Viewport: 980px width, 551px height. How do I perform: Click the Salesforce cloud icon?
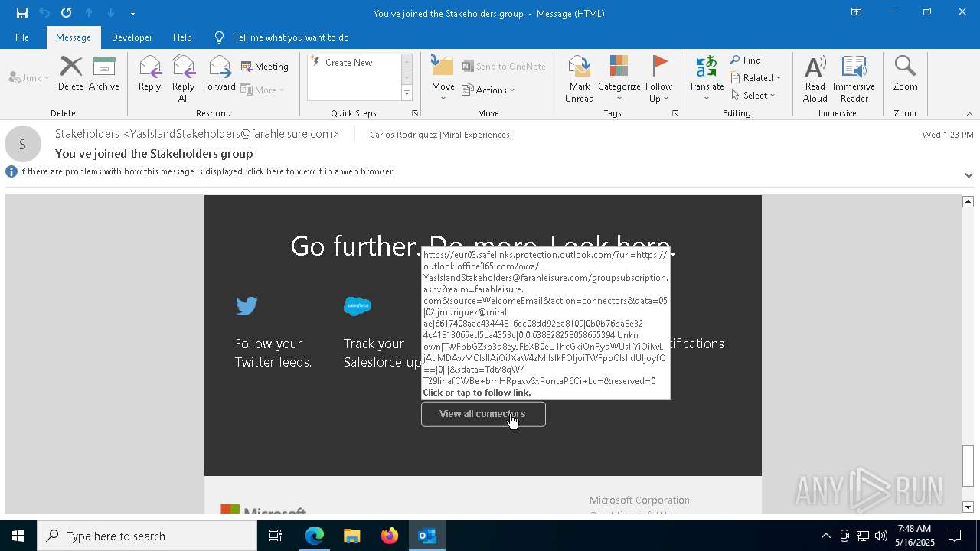357,306
